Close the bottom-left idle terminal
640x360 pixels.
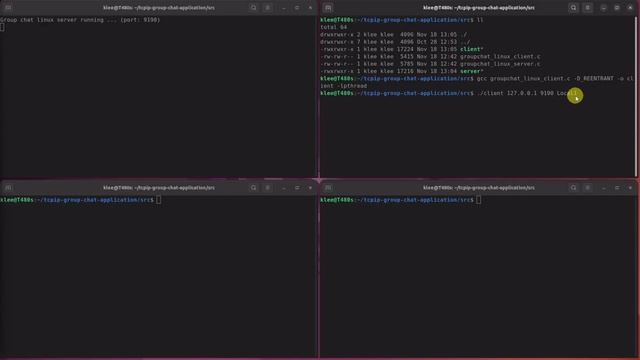(x=310, y=187)
